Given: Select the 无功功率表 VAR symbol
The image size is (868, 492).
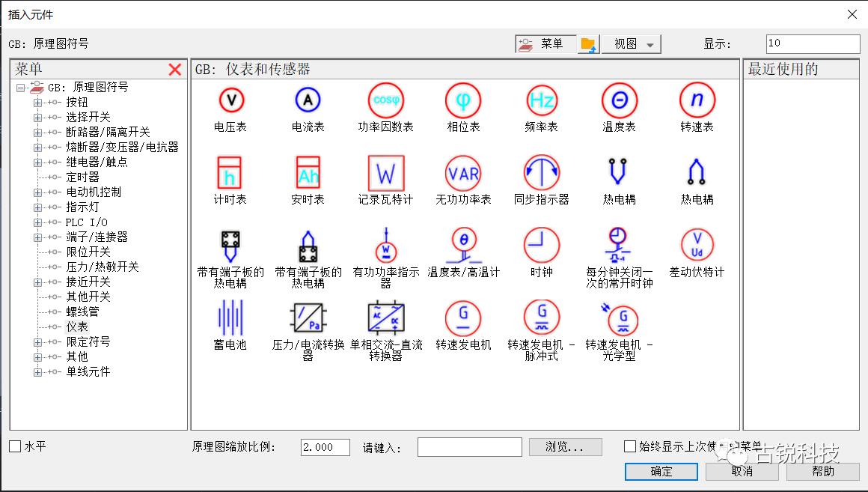Looking at the screenshot, I should (463, 173).
